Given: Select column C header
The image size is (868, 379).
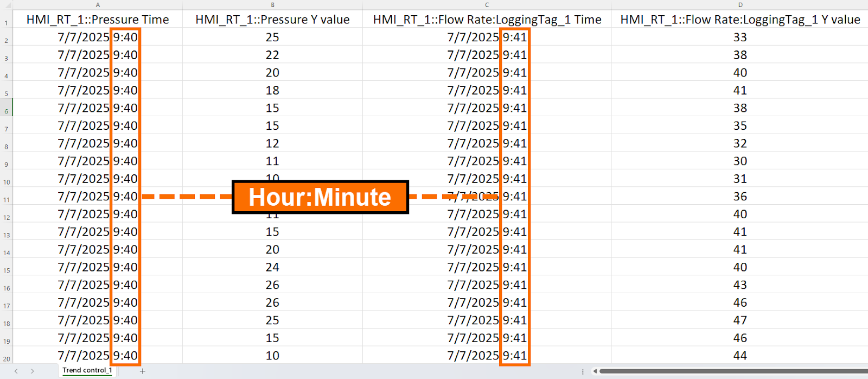Looking at the screenshot, I should [487, 5].
